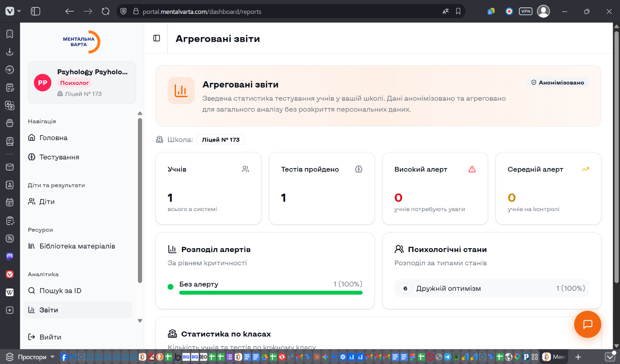Click the Психолог role badge
620x364 pixels.
(x=74, y=83)
